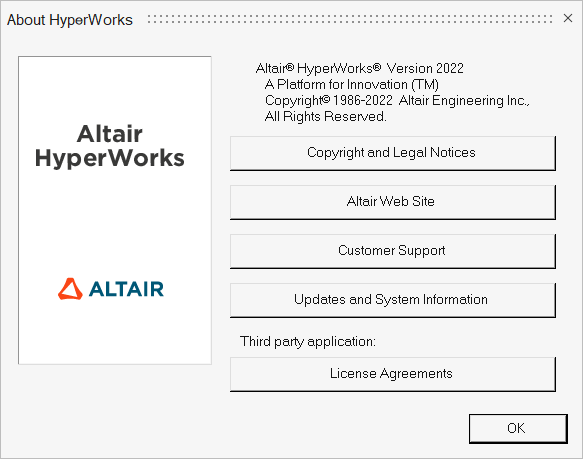Click the 'All Rights Reserved.' text
583x459 pixels.
(x=326, y=116)
